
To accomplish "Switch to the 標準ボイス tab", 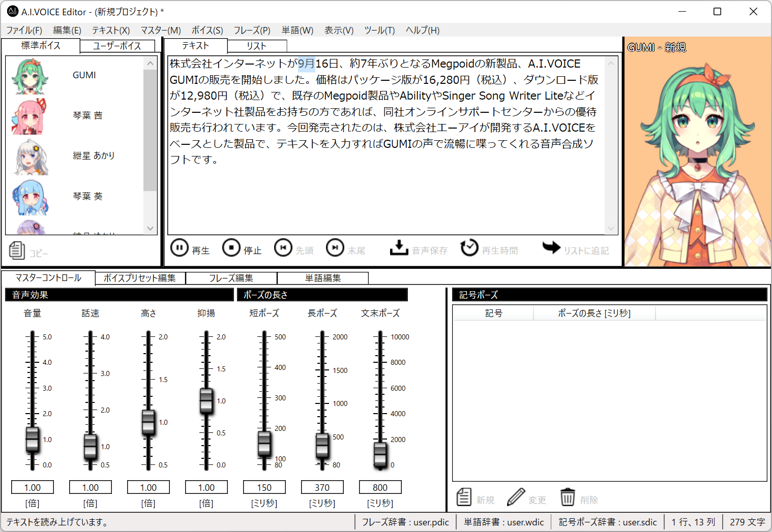I will 41,46.
